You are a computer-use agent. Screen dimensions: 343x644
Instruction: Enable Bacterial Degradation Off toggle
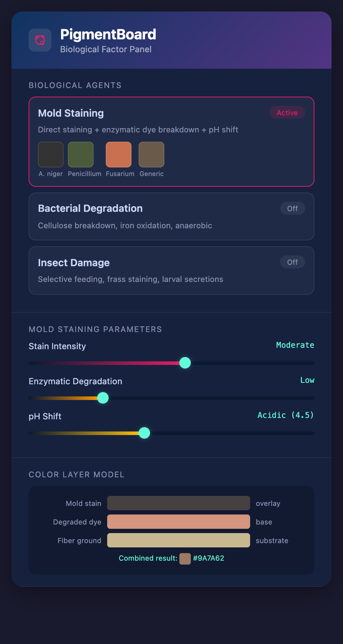point(292,209)
